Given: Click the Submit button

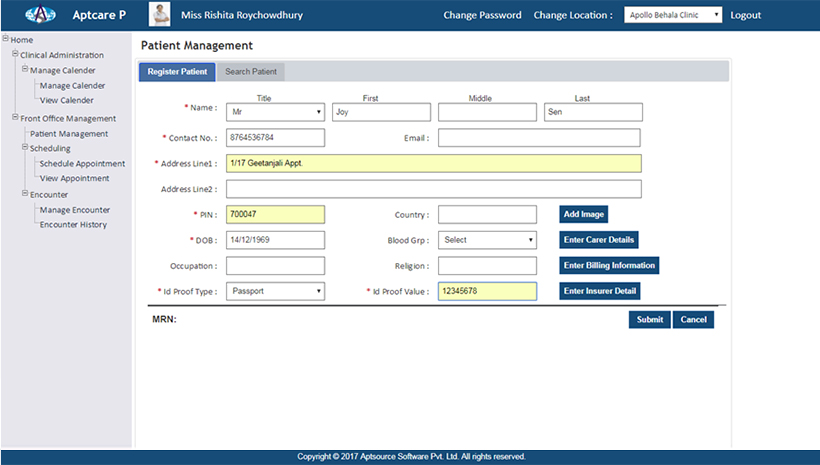Looking at the screenshot, I should coord(649,320).
